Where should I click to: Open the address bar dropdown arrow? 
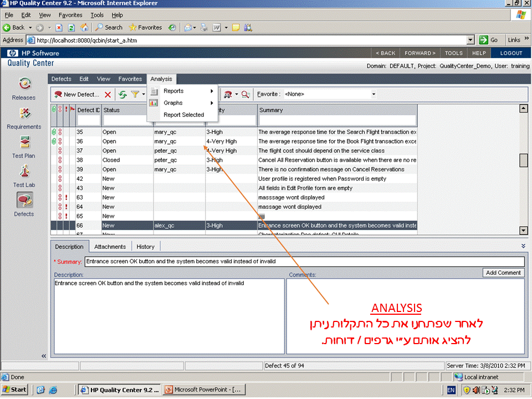tap(470, 40)
